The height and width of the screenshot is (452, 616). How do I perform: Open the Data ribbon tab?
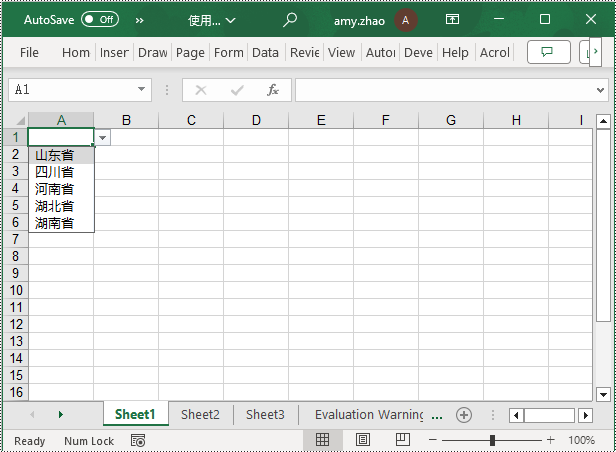pos(265,53)
